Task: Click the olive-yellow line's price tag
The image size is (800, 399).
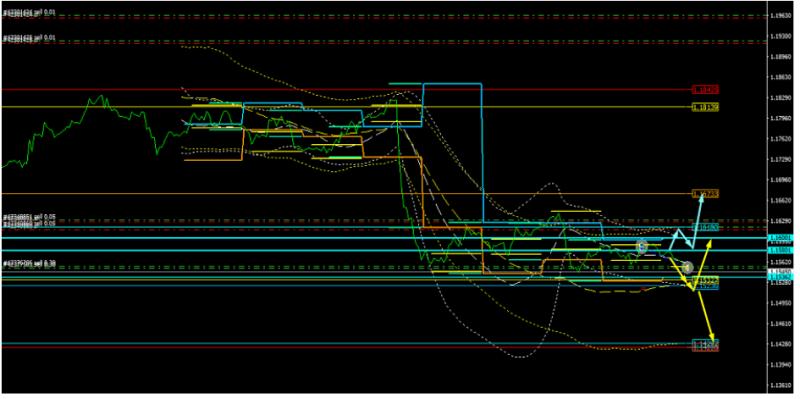Action: pos(705,107)
